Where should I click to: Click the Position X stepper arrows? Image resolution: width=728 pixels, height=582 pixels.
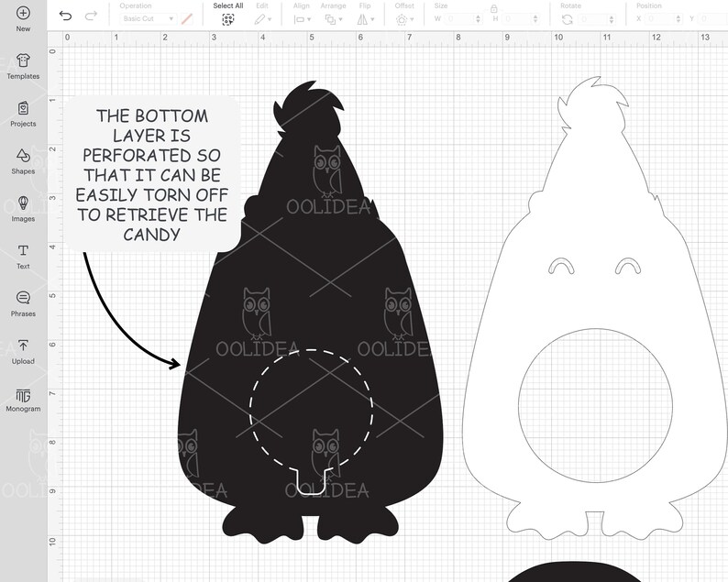(x=678, y=19)
